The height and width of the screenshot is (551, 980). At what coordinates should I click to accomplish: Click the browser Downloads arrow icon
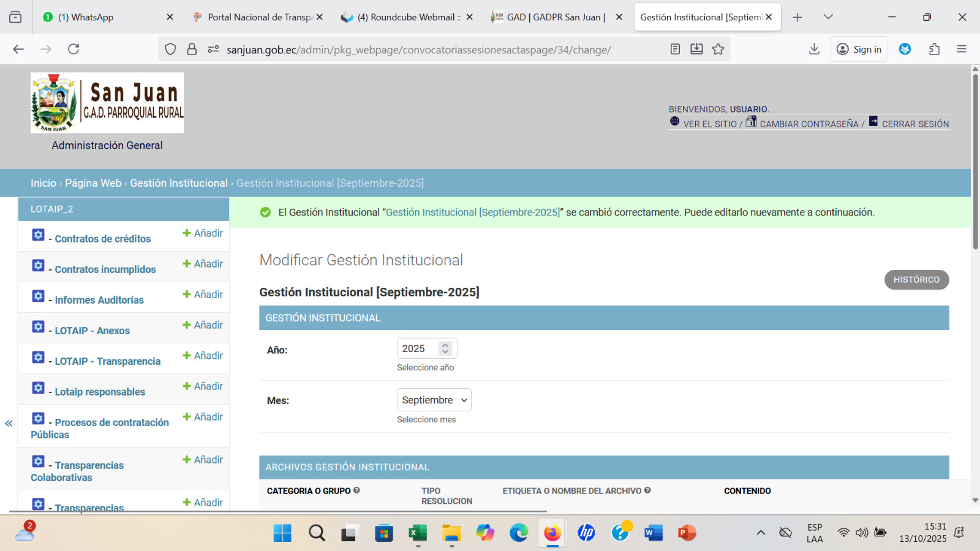(814, 50)
